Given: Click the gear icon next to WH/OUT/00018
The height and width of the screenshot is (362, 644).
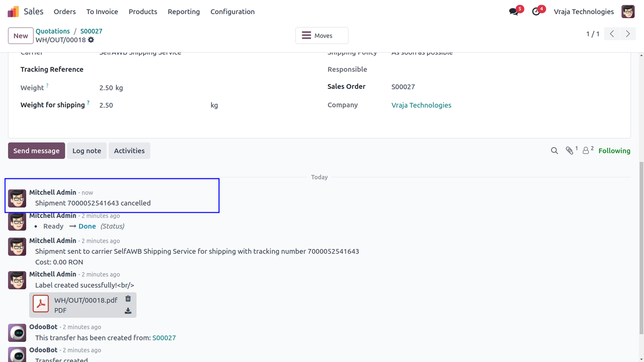Looking at the screenshot, I should [91, 40].
